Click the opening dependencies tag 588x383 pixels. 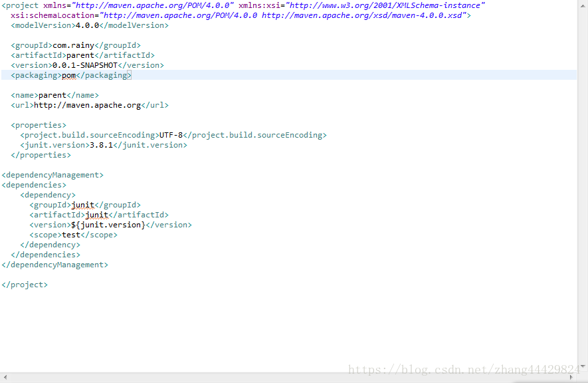[x=34, y=185]
